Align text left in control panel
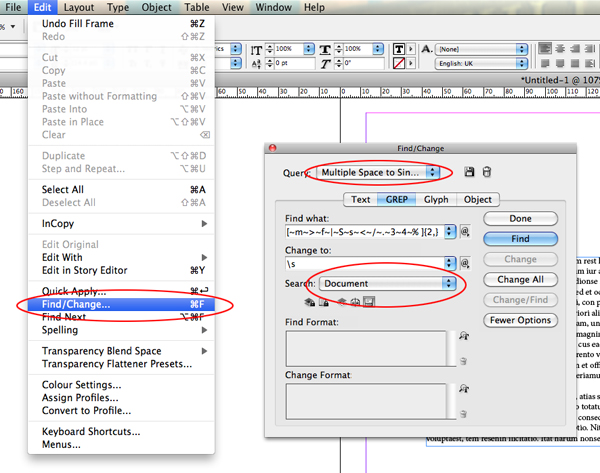 pos(545,49)
